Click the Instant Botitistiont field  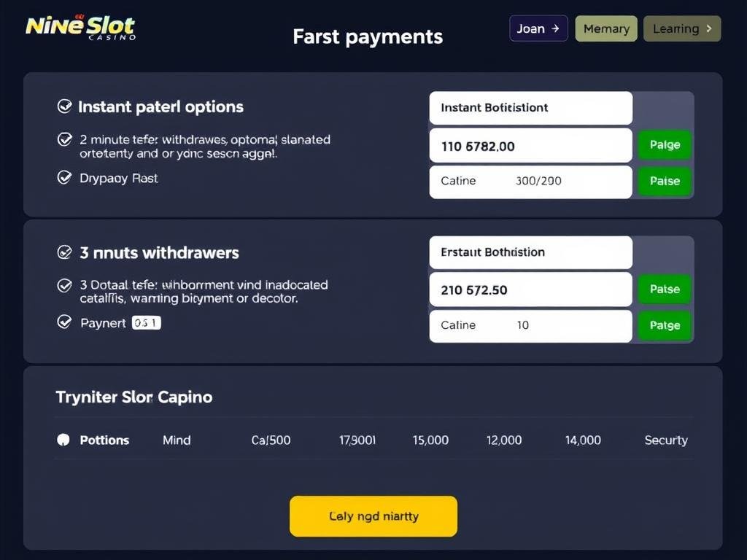530,108
